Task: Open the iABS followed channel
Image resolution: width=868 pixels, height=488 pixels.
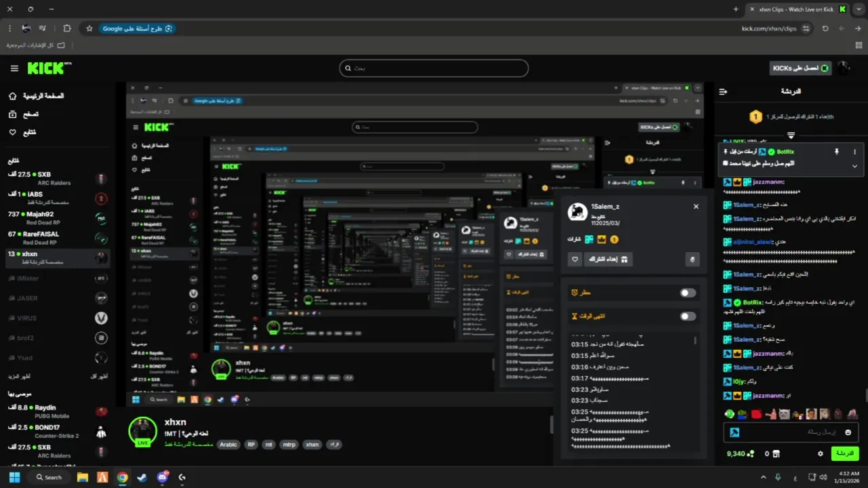Action: [x=57, y=198]
